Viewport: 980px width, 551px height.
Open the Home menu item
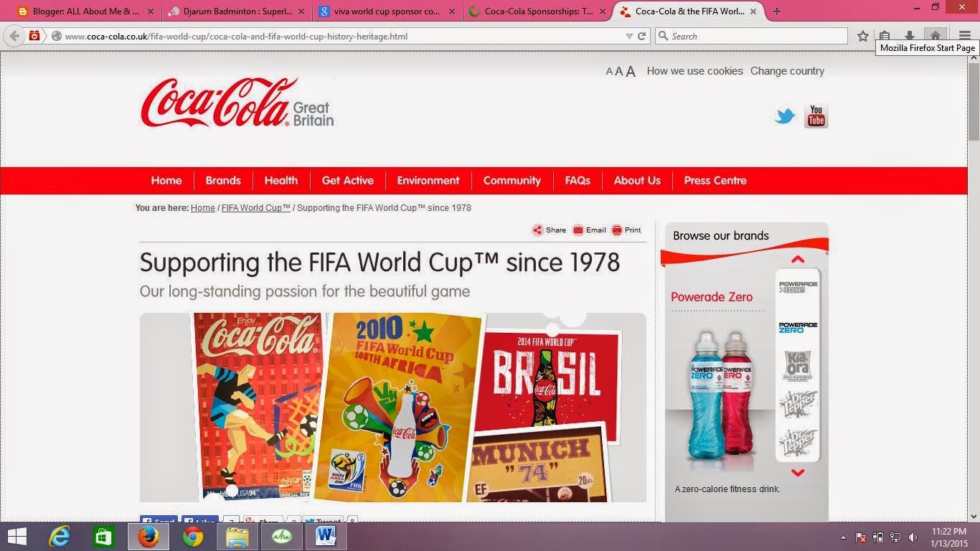[x=166, y=181]
